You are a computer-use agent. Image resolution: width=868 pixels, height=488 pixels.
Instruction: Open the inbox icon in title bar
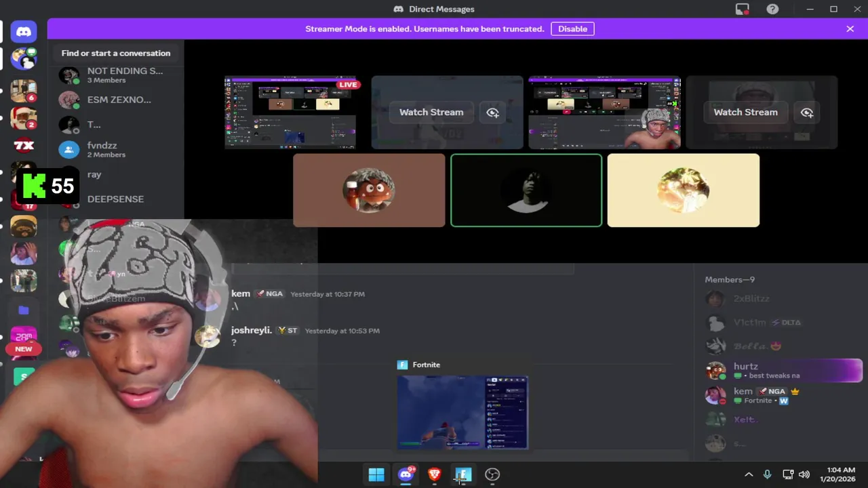pos(743,9)
